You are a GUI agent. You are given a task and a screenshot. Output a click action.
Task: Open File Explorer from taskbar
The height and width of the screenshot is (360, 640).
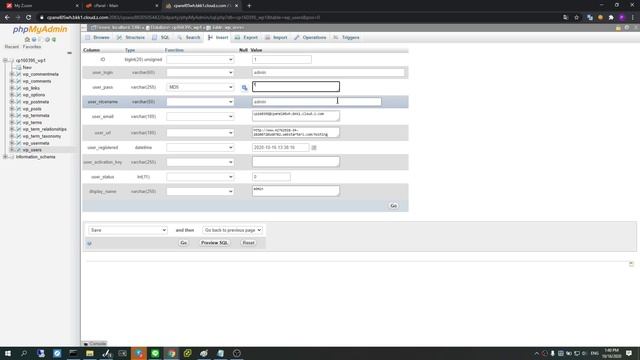90,353
